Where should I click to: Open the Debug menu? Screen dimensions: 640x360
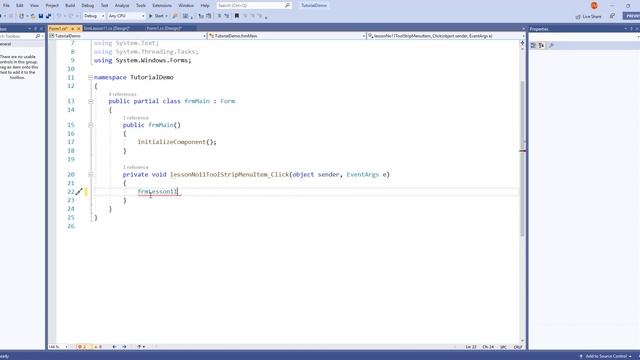[88, 5]
